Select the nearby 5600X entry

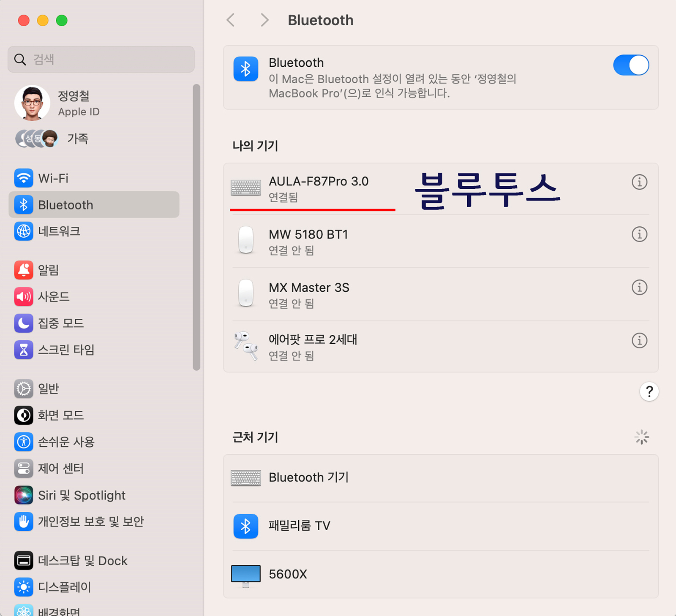[441, 574]
